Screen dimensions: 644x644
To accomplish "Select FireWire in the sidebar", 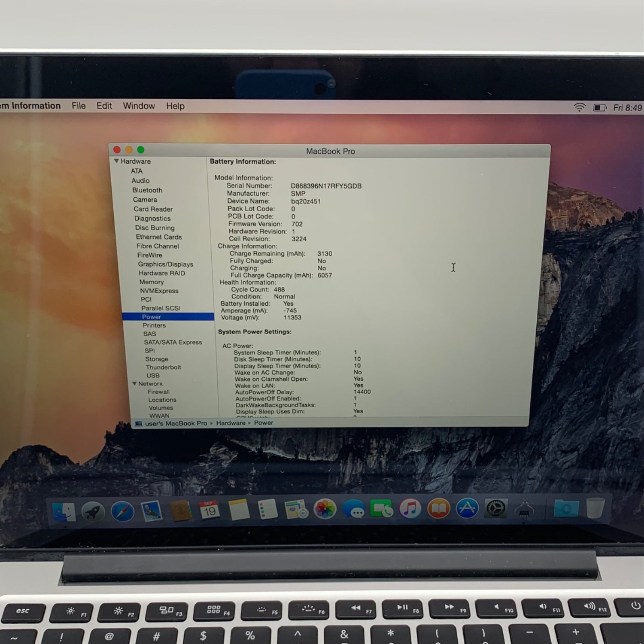I will point(150,255).
